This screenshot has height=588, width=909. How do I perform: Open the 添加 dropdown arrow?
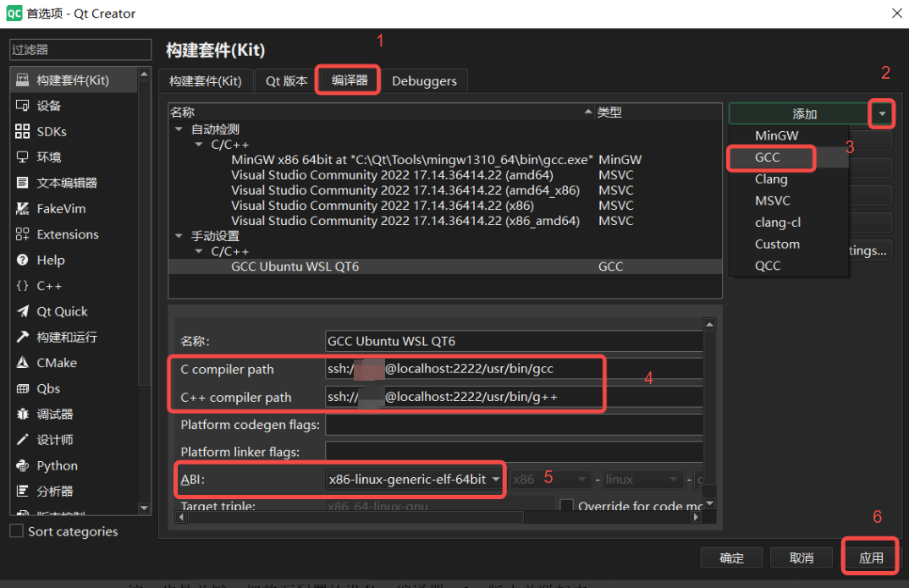882,113
